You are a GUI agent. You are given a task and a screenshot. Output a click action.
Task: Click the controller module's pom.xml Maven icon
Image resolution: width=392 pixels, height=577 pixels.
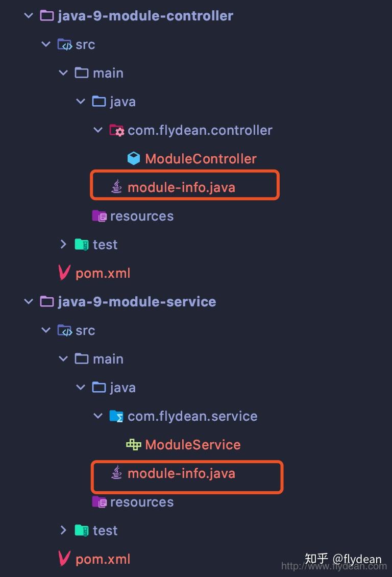point(64,273)
